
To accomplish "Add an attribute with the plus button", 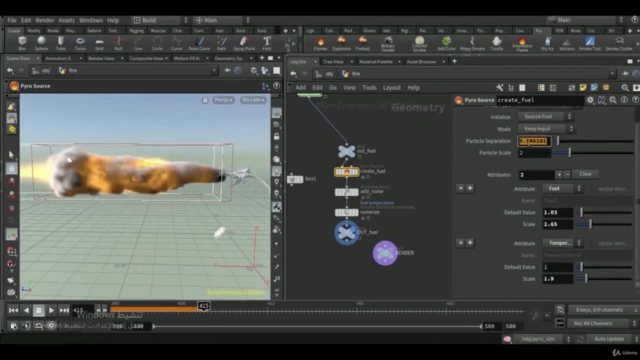I will [x=559, y=175].
